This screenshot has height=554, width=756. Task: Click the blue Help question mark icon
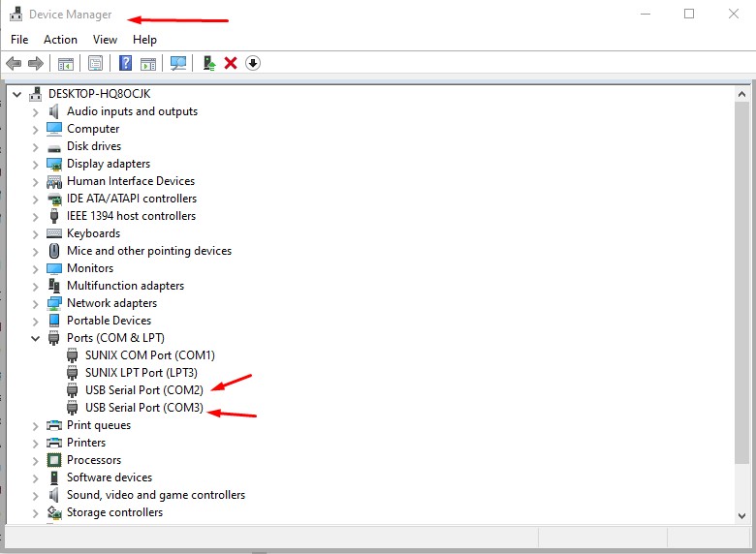pos(125,63)
